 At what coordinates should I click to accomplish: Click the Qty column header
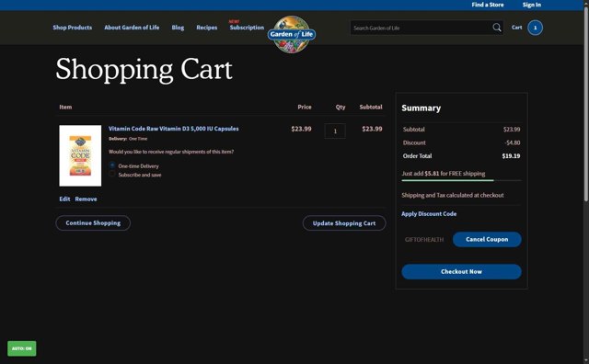341,107
